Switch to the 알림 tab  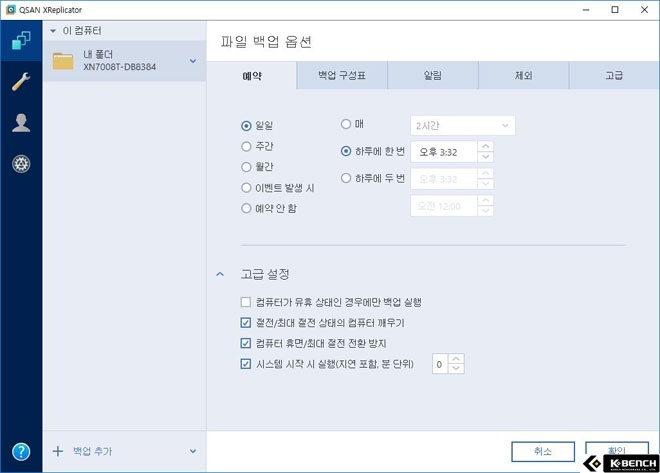pyautogui.click(x=433, y=76)
